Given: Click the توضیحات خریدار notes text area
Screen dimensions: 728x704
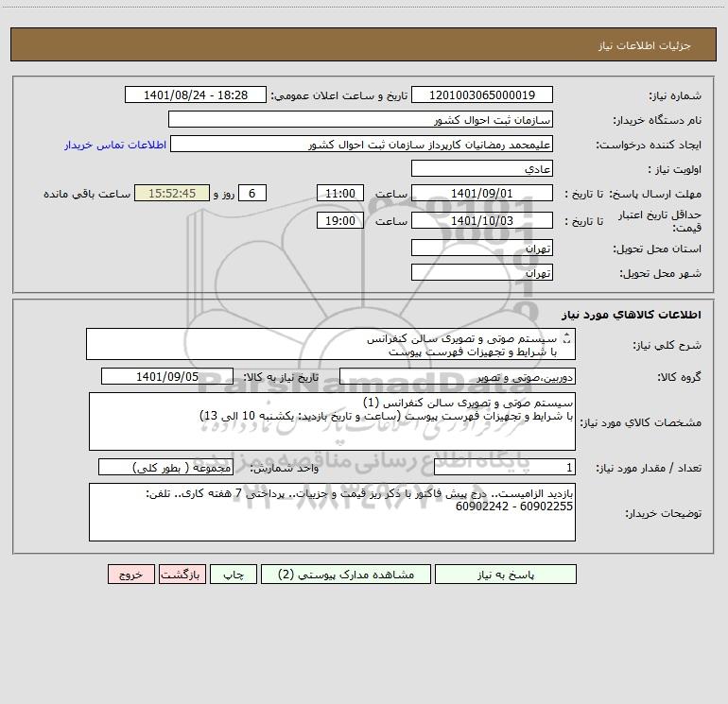Looking at the screenshot, I should tap(332, 512).
